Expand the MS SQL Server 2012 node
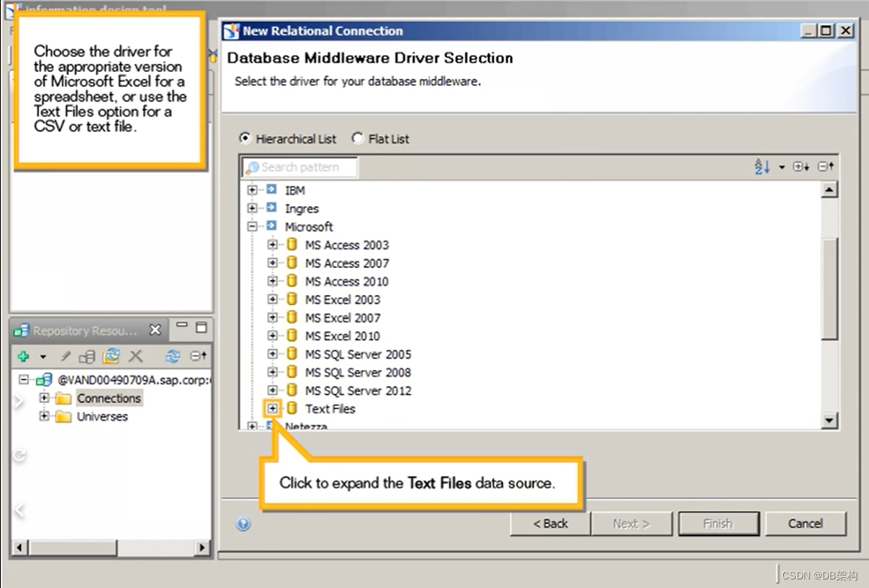This screenshot has height=588, width=869. coord(272,390)
